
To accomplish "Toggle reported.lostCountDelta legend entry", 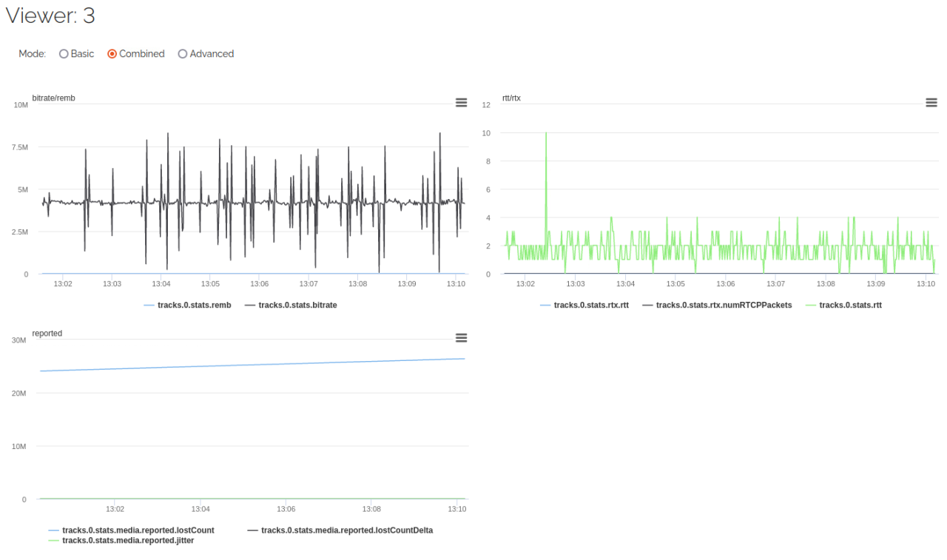I will (340, 530).
